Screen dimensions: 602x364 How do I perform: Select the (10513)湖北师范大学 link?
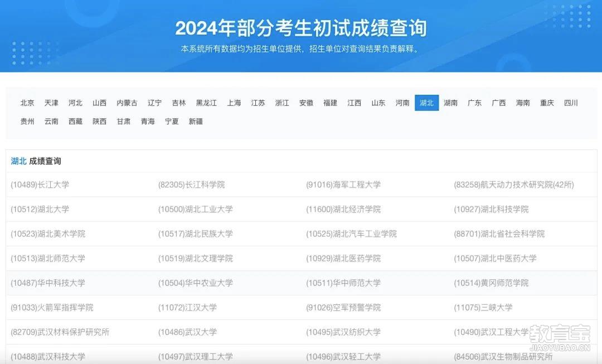48,259
